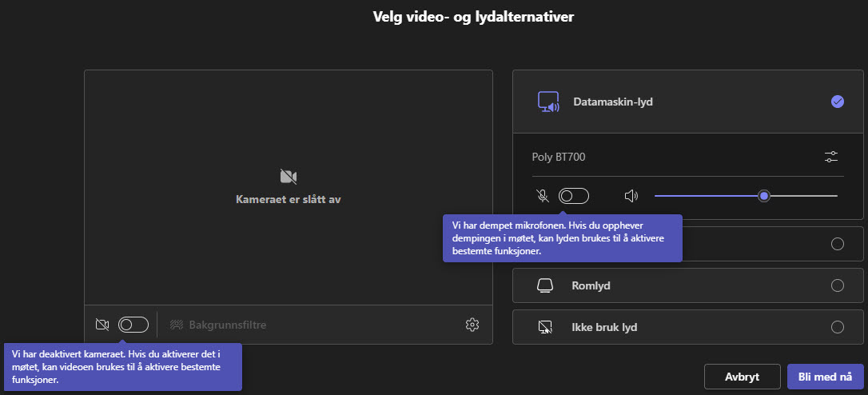This screenshot has height=395, width=868.
Task: Click the crossed-out camera icon in preview
Action: (x=289, y=177)
